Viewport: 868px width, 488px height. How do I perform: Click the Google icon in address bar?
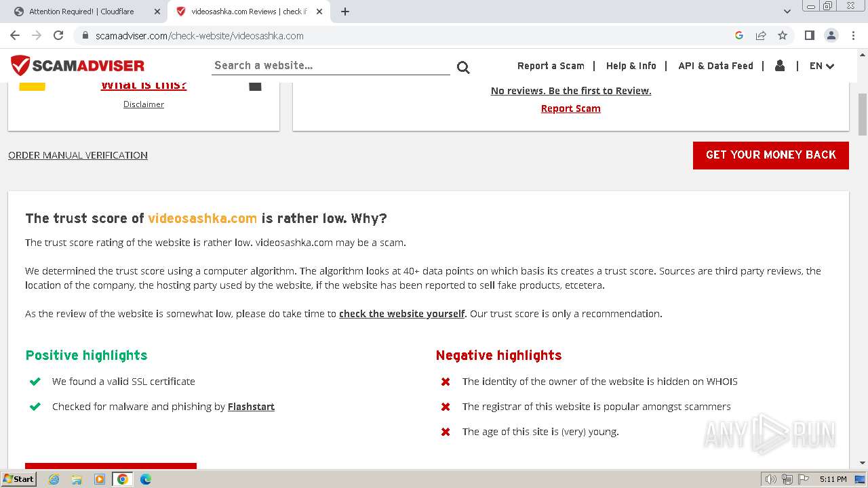[x=739, y=35]
